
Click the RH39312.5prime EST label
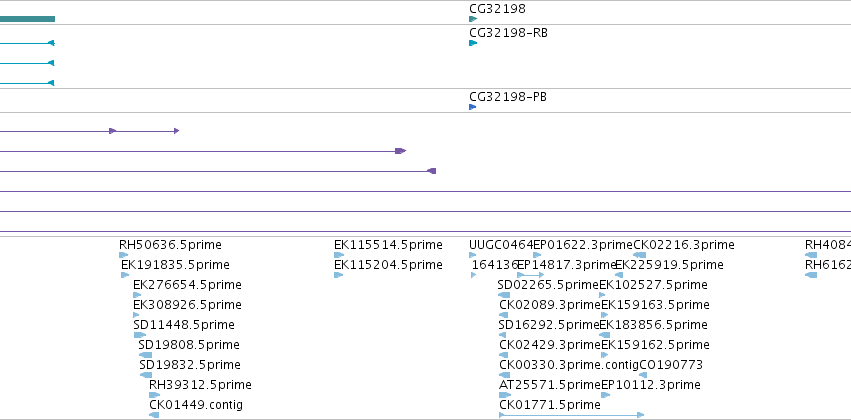point(200,385)
